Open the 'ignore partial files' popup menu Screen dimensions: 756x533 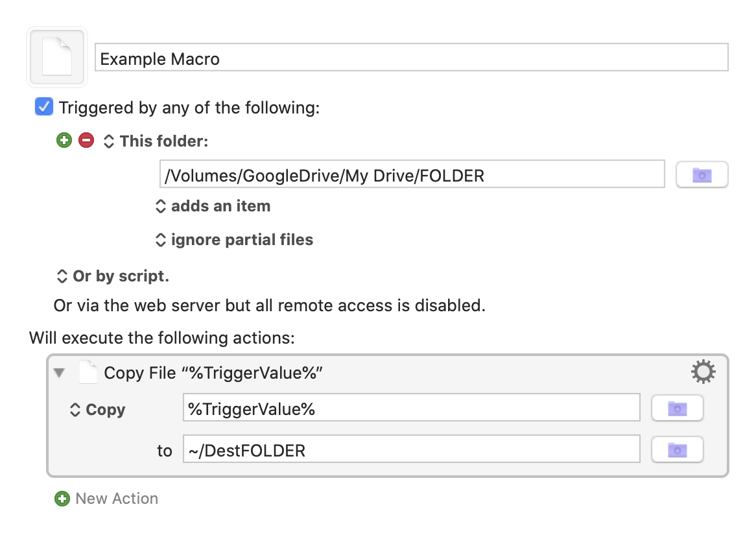click(234, 240)
